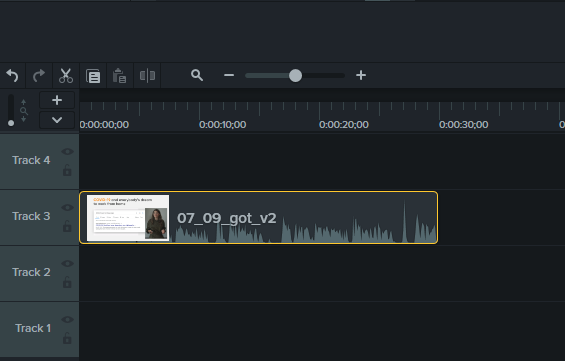Screen dimensions: 565x361
Task: Adjust the timeline zoom slider handle
Action: 295,75
